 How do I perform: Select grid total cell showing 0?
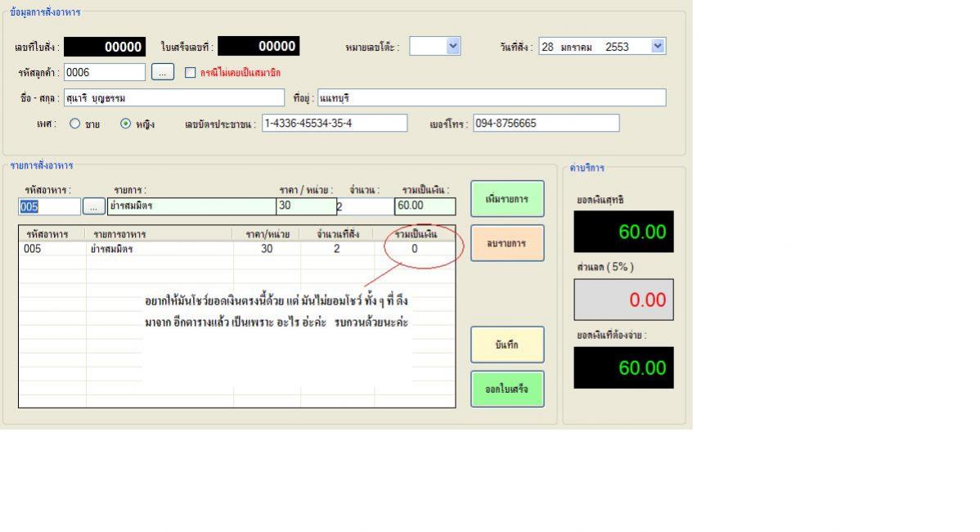coord(415,249)
